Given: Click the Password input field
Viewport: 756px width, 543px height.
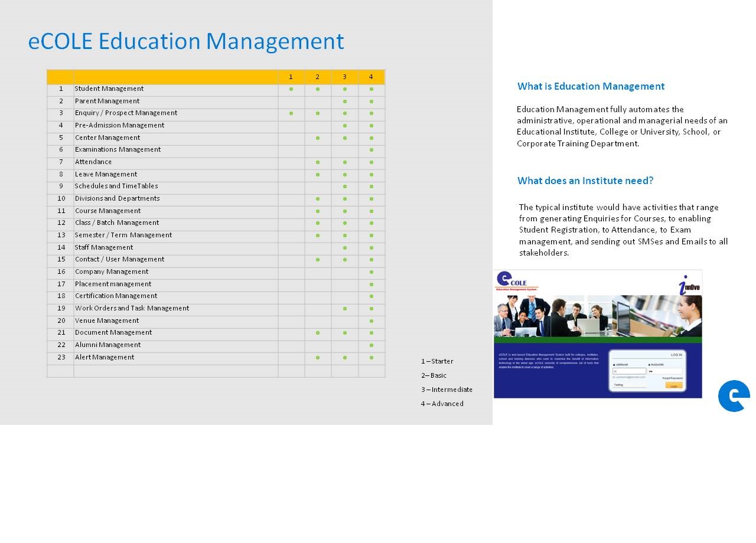Looking at the screenshot, I should coord(664,371).
